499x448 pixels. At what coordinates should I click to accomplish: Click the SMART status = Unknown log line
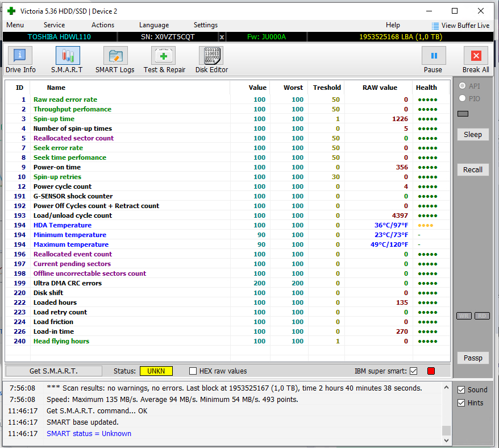point(89,434)
